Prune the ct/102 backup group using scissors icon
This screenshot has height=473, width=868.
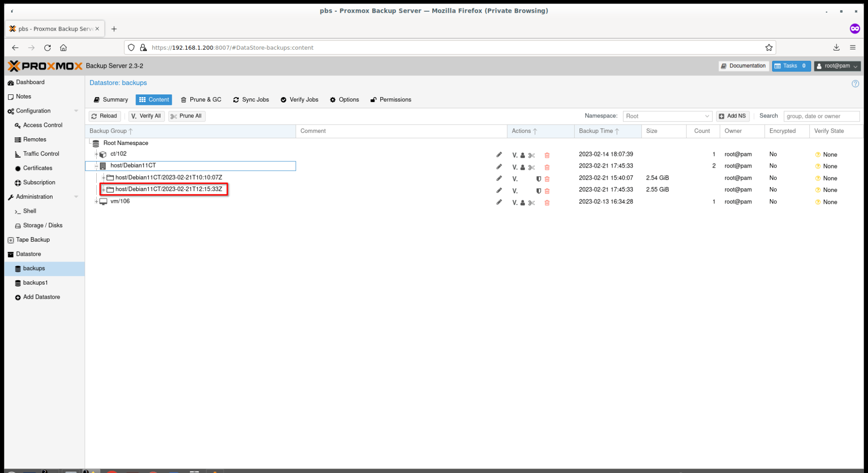532,155
